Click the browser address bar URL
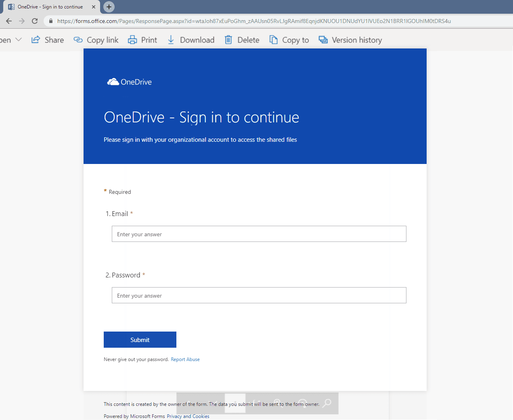 click(254, 21)
